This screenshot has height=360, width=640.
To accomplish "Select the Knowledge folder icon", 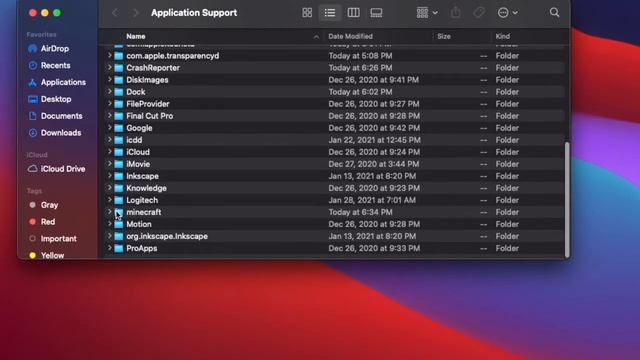I will (119, 188).
